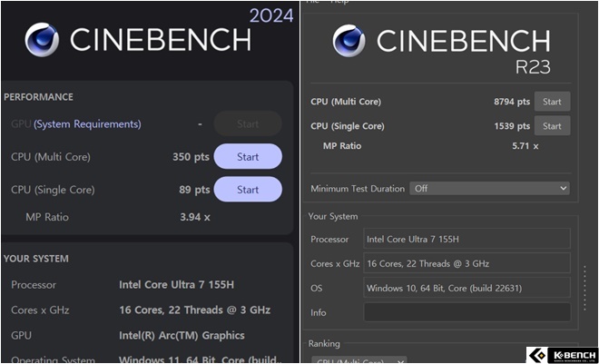Select the 89 pts single core score
Viewport: 599px width, 364px height.
(194, 190)
